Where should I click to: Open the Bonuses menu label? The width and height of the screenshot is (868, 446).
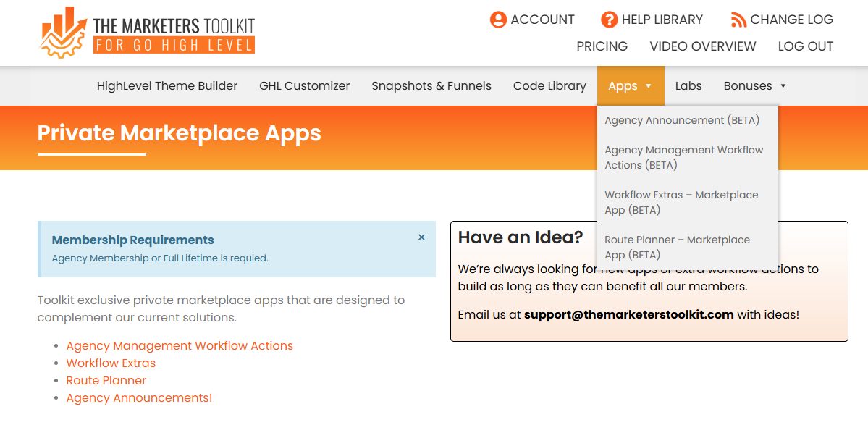(x=747, y=85)
